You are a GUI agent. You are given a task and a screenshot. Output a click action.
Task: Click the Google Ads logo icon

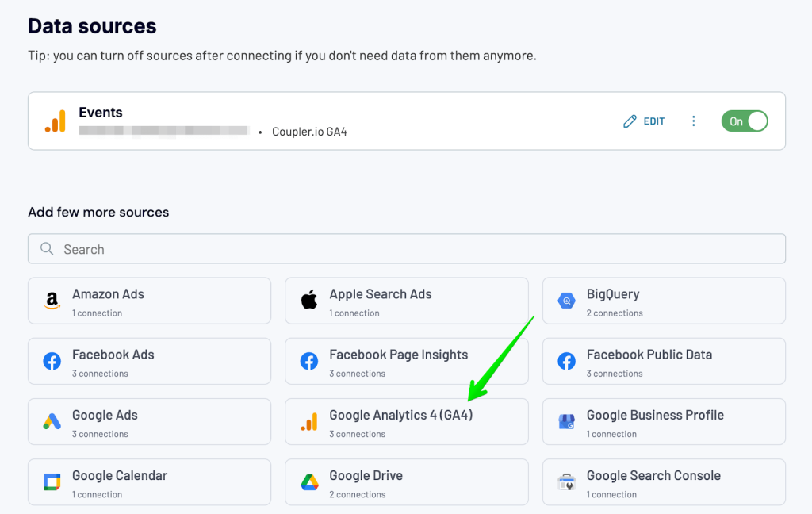[52, 422]
